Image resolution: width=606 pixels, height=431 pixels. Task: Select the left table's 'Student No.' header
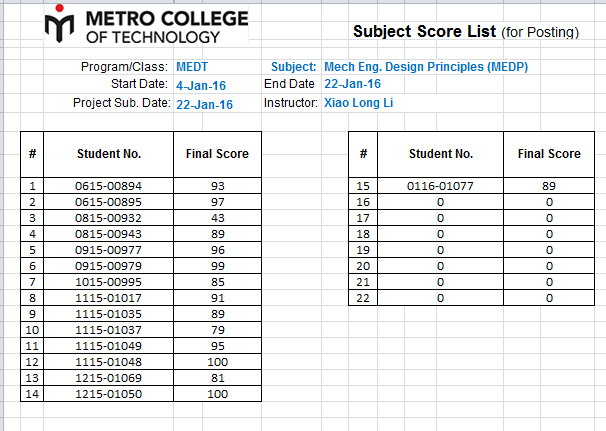tap(109, 154)
